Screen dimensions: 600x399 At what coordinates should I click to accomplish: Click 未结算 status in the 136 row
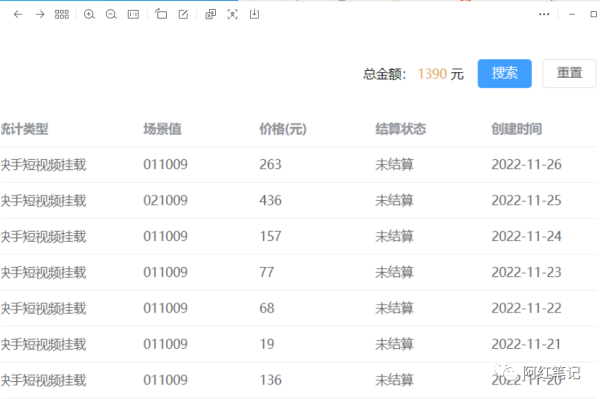pos(394,381)
